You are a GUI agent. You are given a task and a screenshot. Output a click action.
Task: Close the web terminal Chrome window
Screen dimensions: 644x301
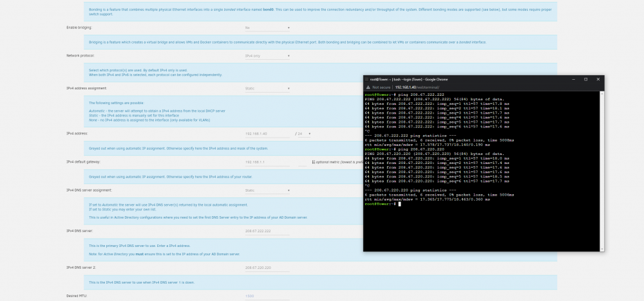pos(598,79)
